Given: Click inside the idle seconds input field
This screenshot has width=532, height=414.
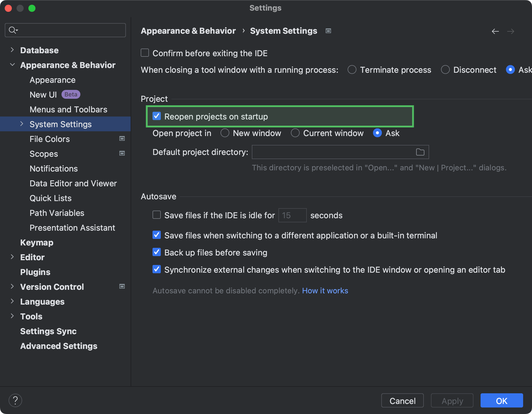Looking at the screenshot, I should click(x=292, y=215).
